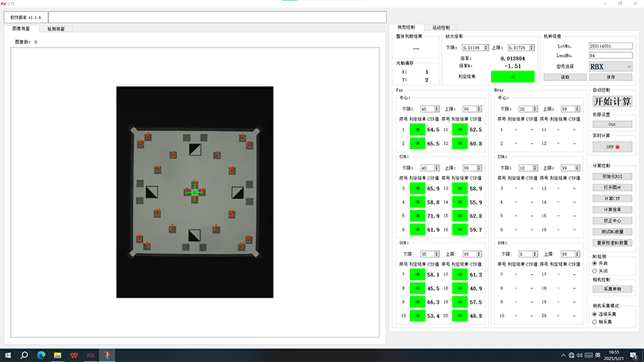Open File Explorer from the taskbar

[x=57, y=354]
